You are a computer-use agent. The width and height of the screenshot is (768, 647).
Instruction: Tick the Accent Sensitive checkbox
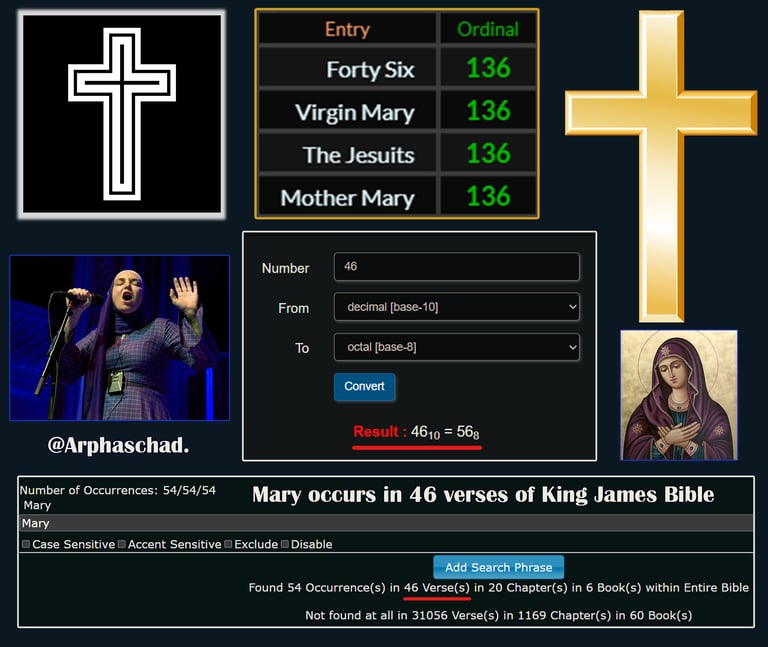coord(122,544)
